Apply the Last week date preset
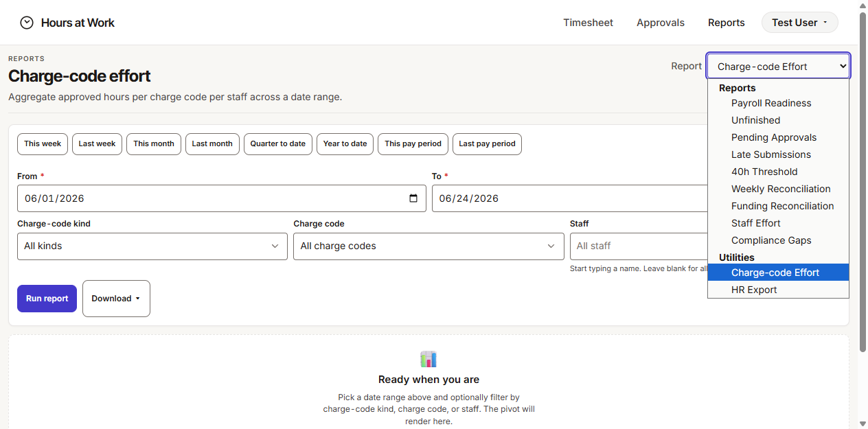868x429 pixels. point(97,144)
